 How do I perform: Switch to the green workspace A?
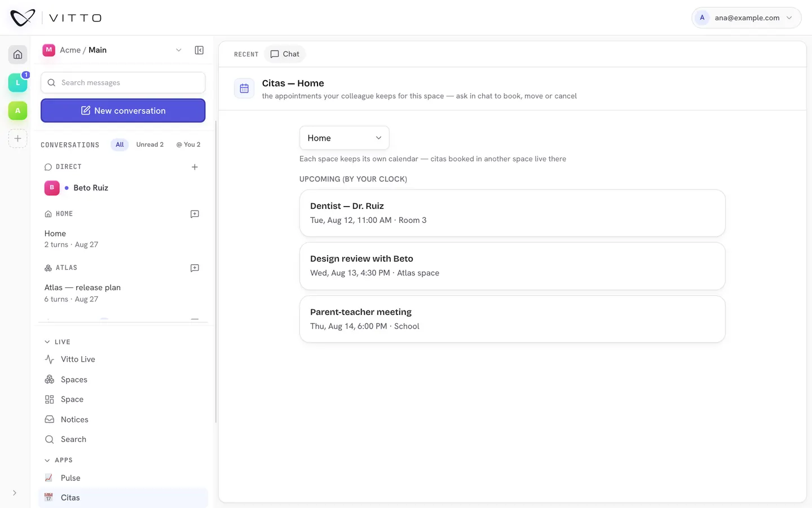(x=17, y=111)
